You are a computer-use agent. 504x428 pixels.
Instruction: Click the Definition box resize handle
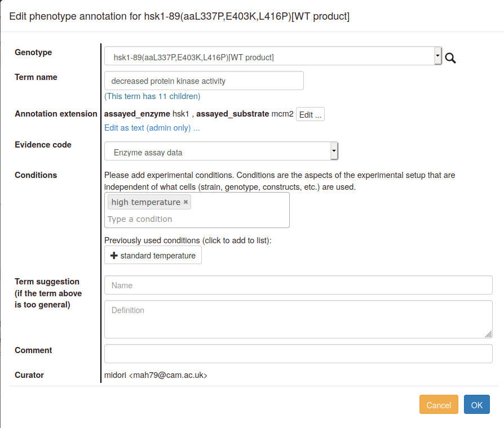488,335
